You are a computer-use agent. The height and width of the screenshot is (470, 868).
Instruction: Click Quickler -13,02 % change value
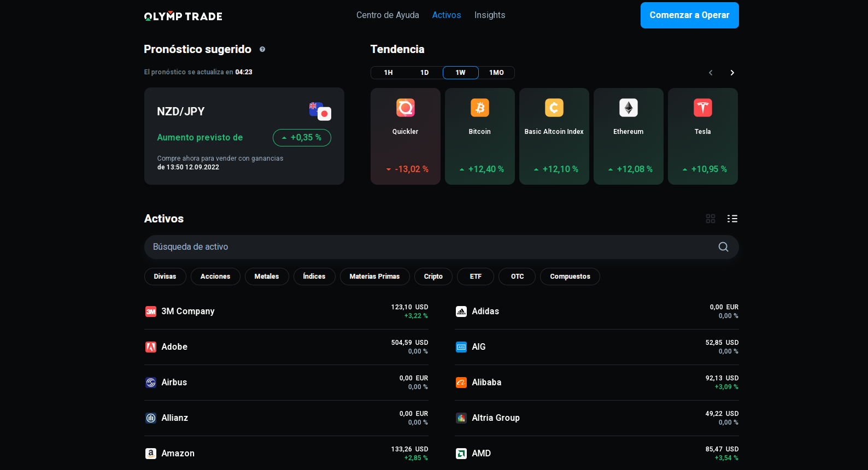point(407,169)
